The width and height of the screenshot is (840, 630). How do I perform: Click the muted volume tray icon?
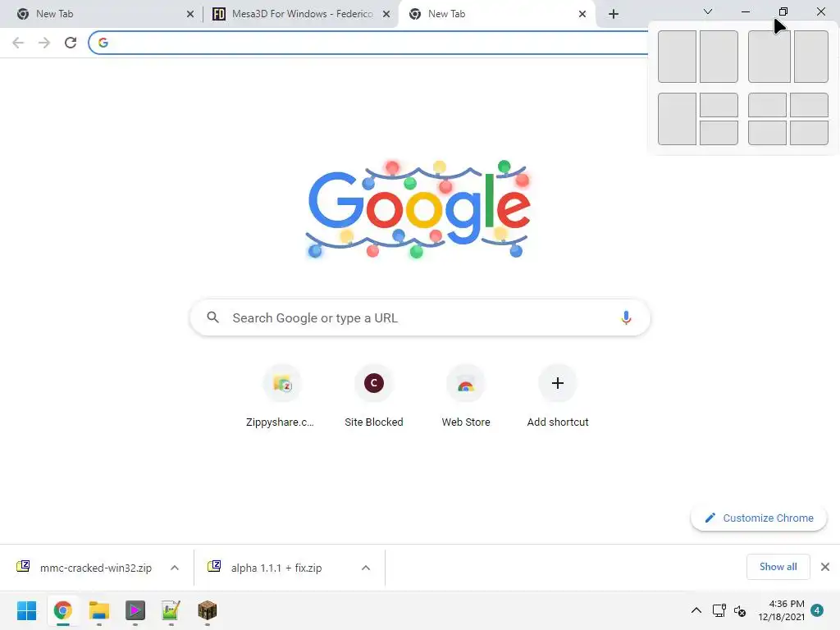[x=740, y=610]
